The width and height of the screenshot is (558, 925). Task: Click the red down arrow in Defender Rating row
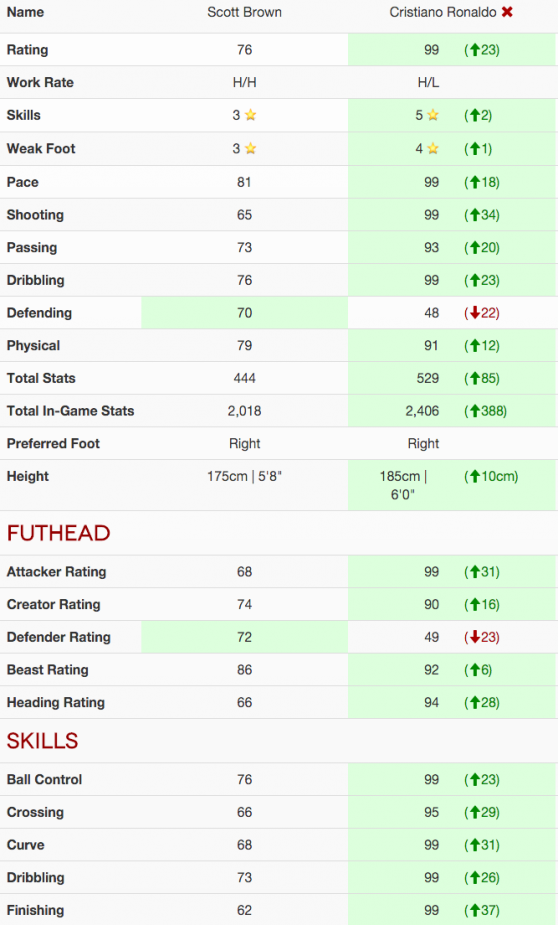click(x=474, y=637)
